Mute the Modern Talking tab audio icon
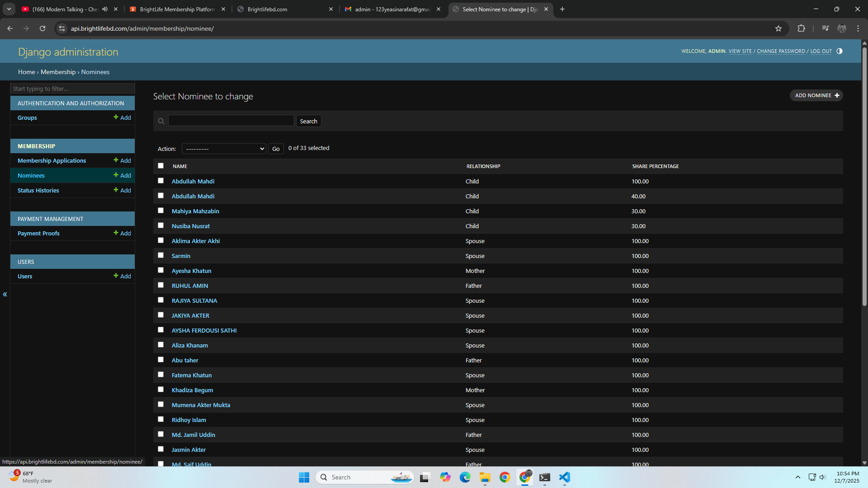 point(105,9)
